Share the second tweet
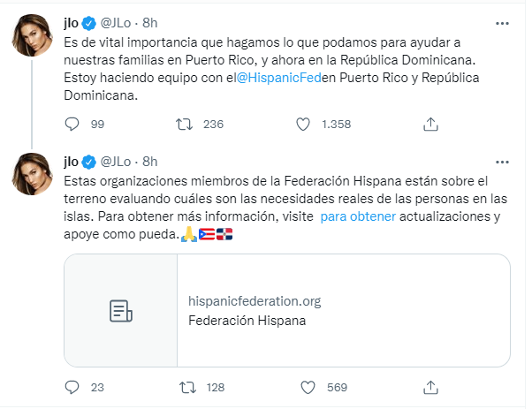 coord(430,387)
